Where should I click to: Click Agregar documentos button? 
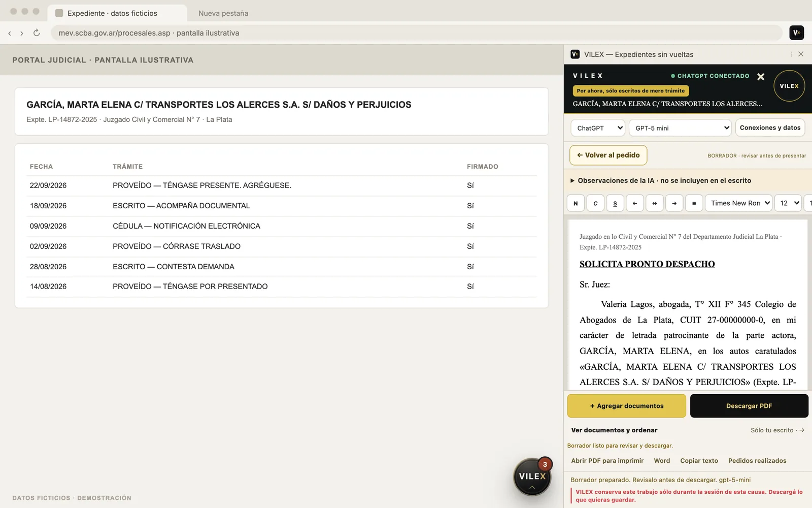point(627,406)
